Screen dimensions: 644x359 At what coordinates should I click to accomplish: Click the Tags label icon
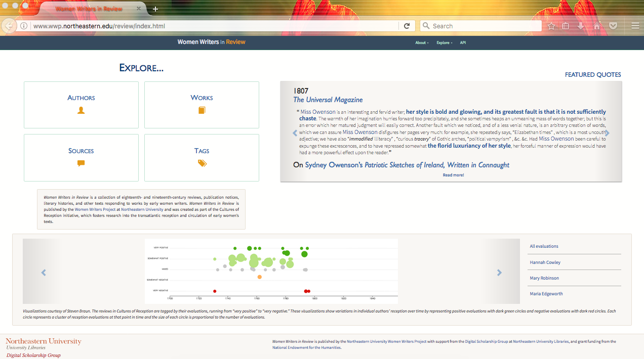(x=202, y=163)
